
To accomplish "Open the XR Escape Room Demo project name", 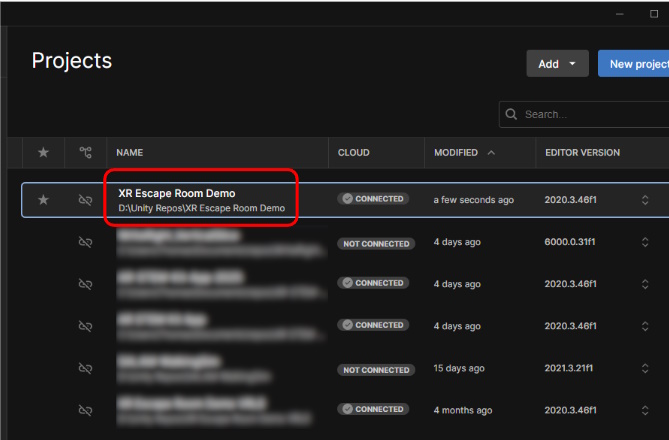I will click(x=177, y=193).
